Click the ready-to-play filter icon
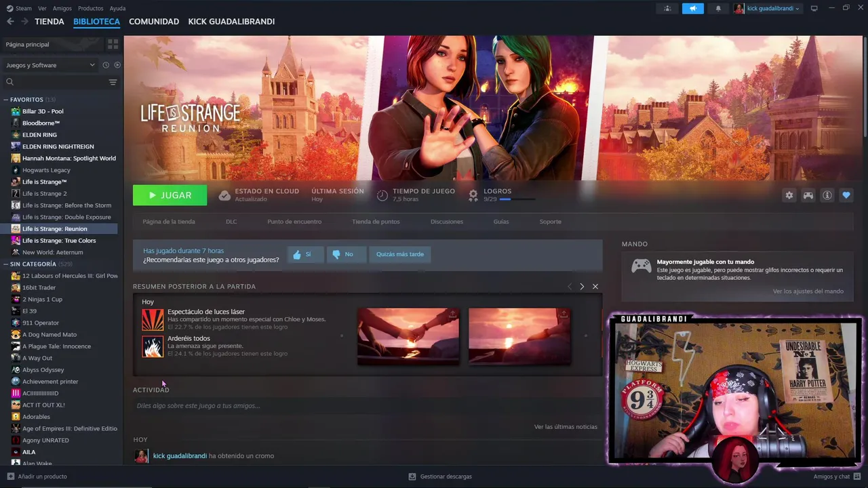 click(x=117, y=65)
